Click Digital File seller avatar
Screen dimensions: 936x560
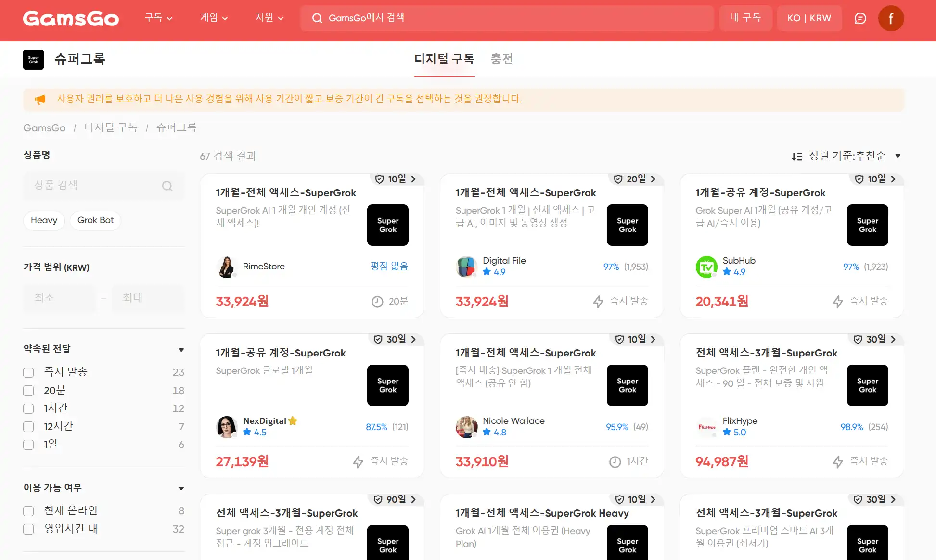[466, 267]
